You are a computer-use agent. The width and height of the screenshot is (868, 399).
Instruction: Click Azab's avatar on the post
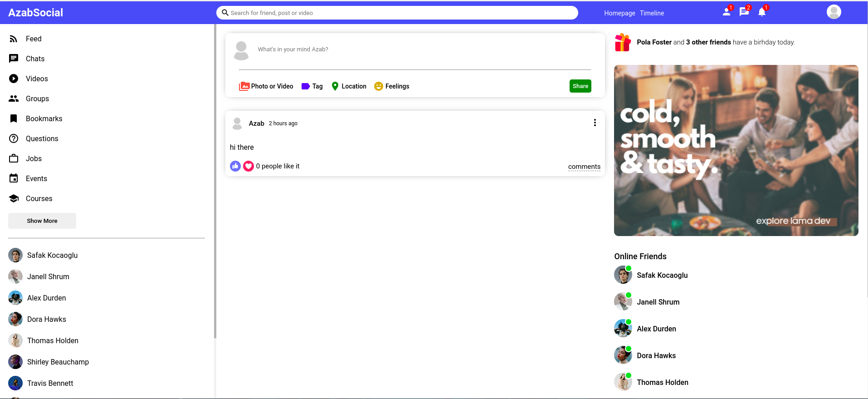click(x=237, y=123)
